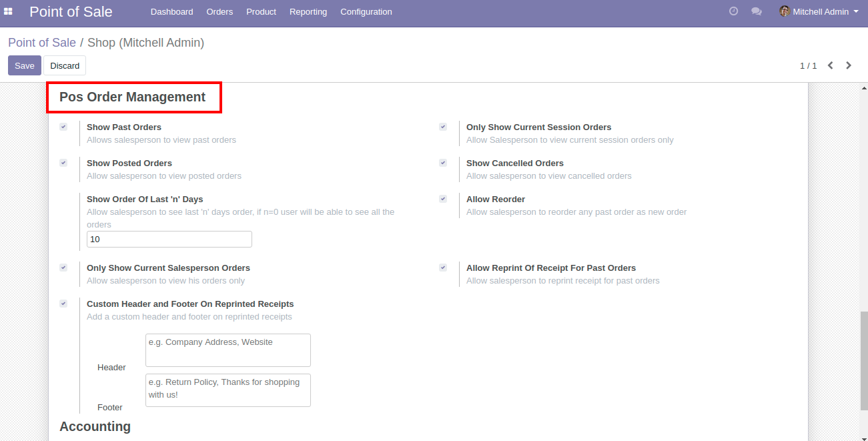Open the activities clock icon
This screenshot has width=868, height=441.
click(x=733, y=11)
